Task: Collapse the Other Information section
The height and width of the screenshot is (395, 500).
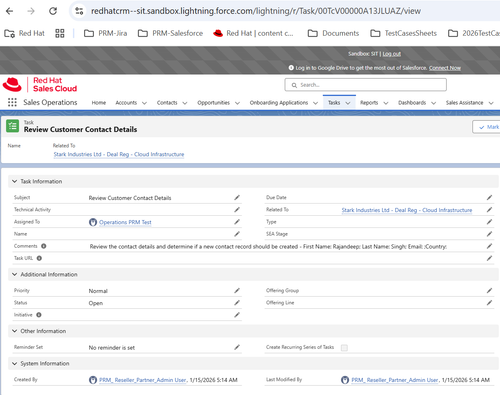Action: click(x=14, y=331)
